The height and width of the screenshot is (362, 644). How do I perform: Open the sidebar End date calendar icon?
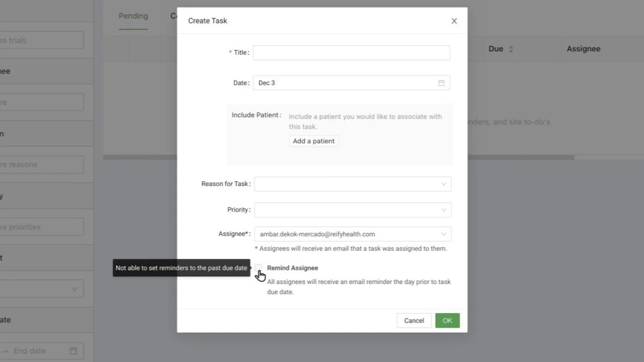click(73, 351)
